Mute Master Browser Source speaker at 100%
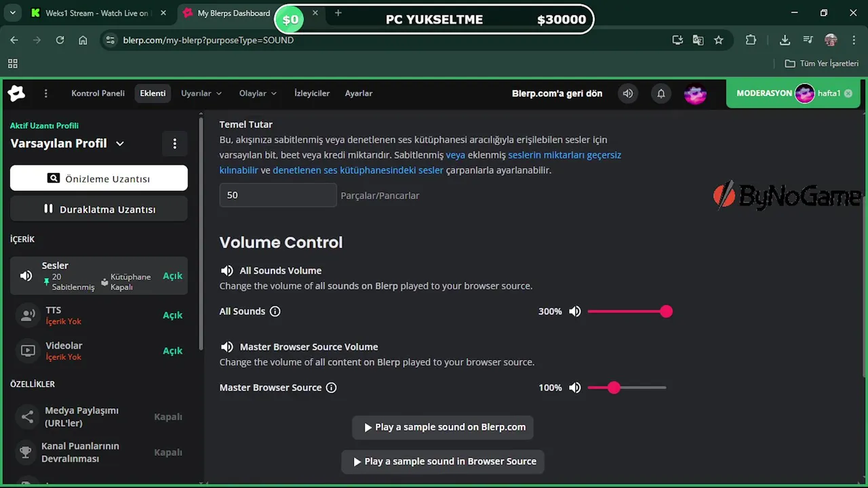Screen dimensions: 868x488 pos(575,388)
